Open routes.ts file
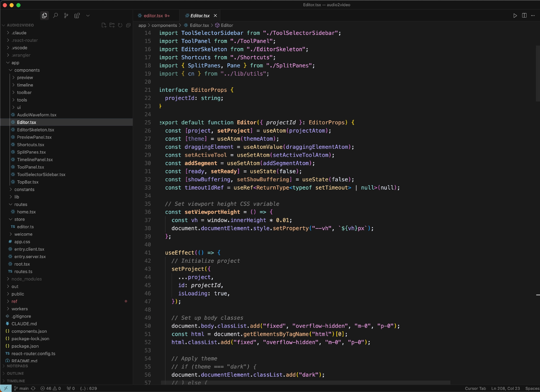Viewport: 540px width, 392px height. coord(23,271)
